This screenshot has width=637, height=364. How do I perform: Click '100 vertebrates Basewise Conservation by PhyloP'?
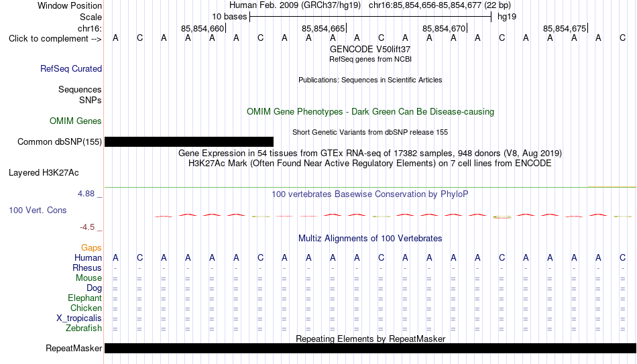370,194
